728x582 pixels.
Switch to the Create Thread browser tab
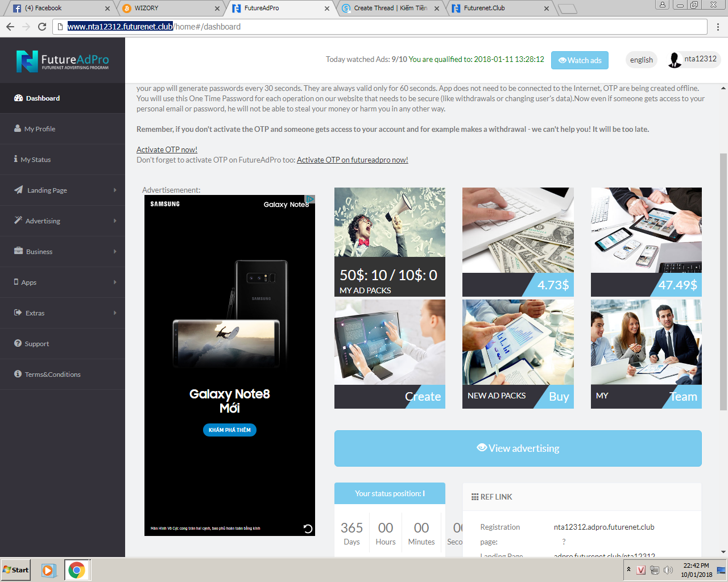pyautogui.click(x=390, y=8)
